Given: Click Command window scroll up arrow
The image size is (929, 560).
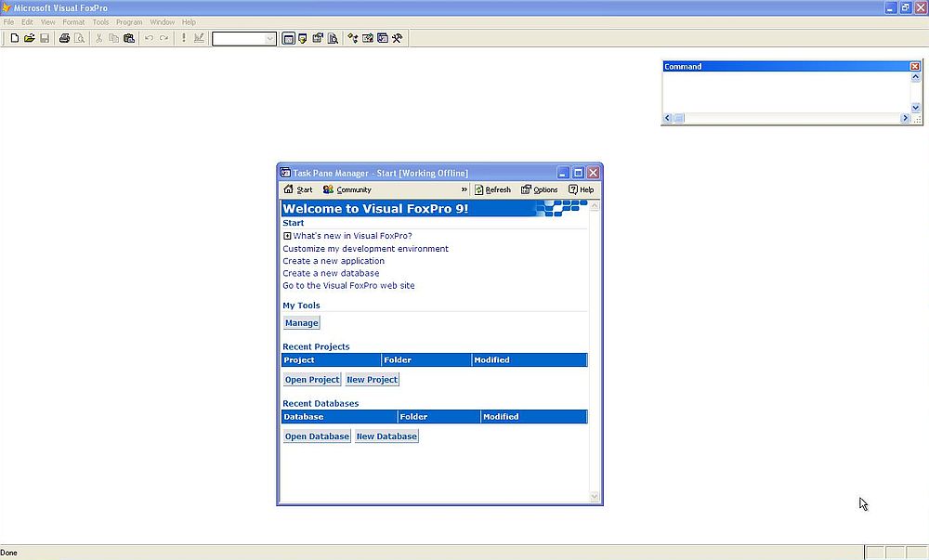Looking at the screenshot, I should click(x=915, y=77).
